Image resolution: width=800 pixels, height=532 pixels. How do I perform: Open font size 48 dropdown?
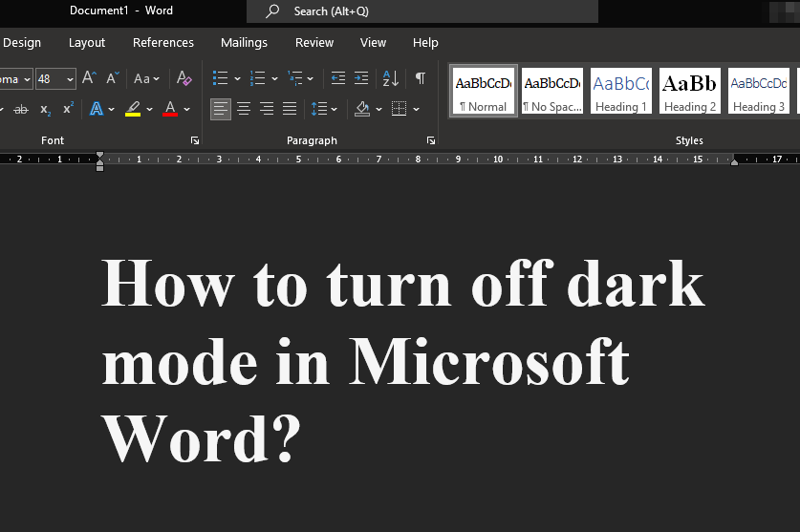[70, 79]
